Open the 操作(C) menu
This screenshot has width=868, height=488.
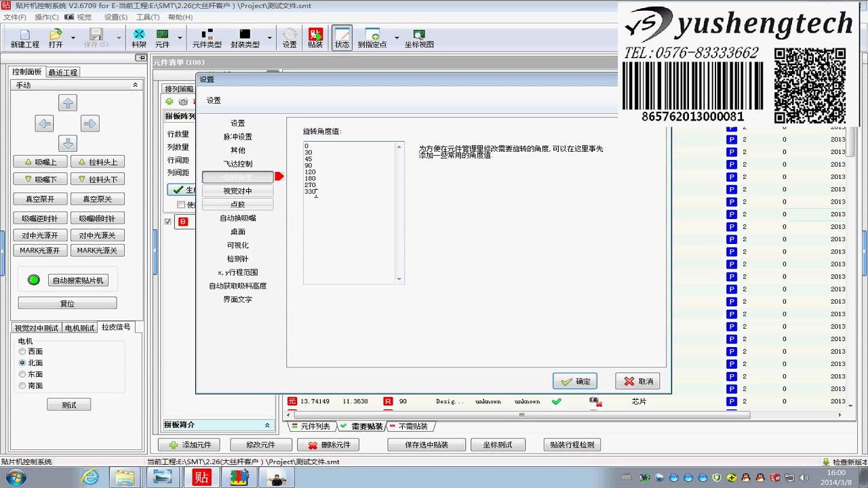pyautogui.click(x=47, y=17)
